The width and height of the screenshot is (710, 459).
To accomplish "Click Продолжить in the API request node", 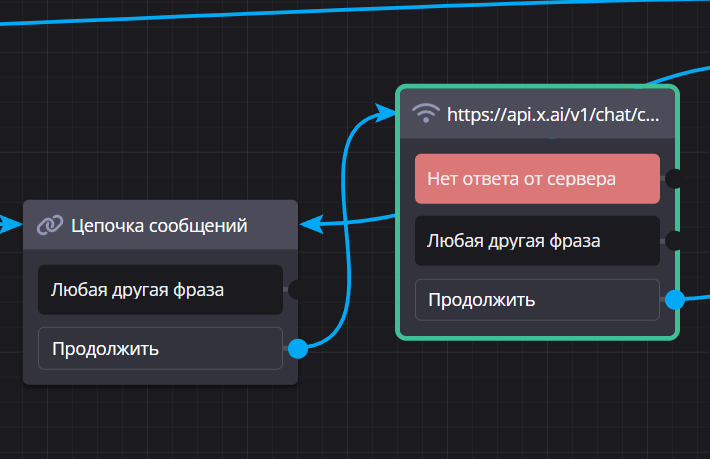I will tap(537, 299).
